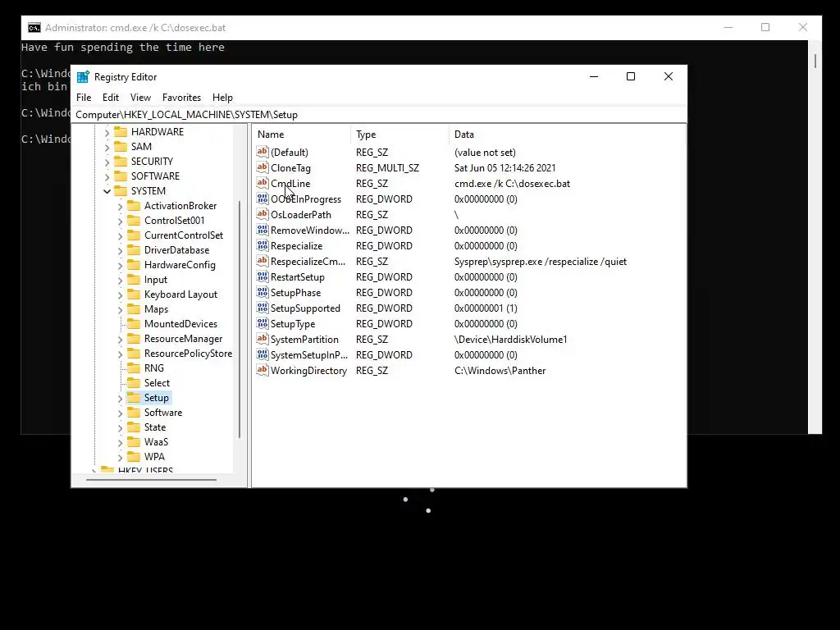840x630 pixels.
Task: Click the Data column header
Action: click(x=567, y=135)
